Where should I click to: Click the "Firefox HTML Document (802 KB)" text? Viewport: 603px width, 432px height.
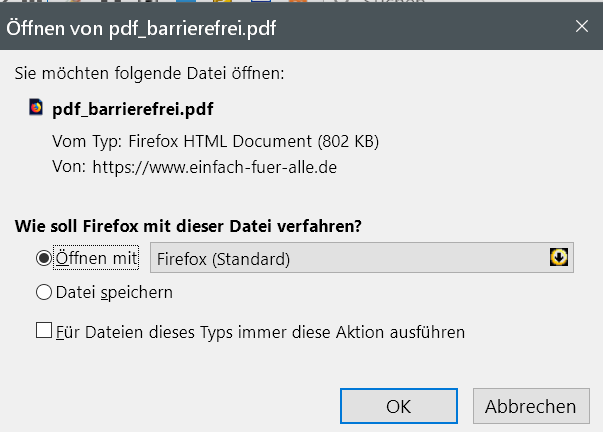point(247,141)
